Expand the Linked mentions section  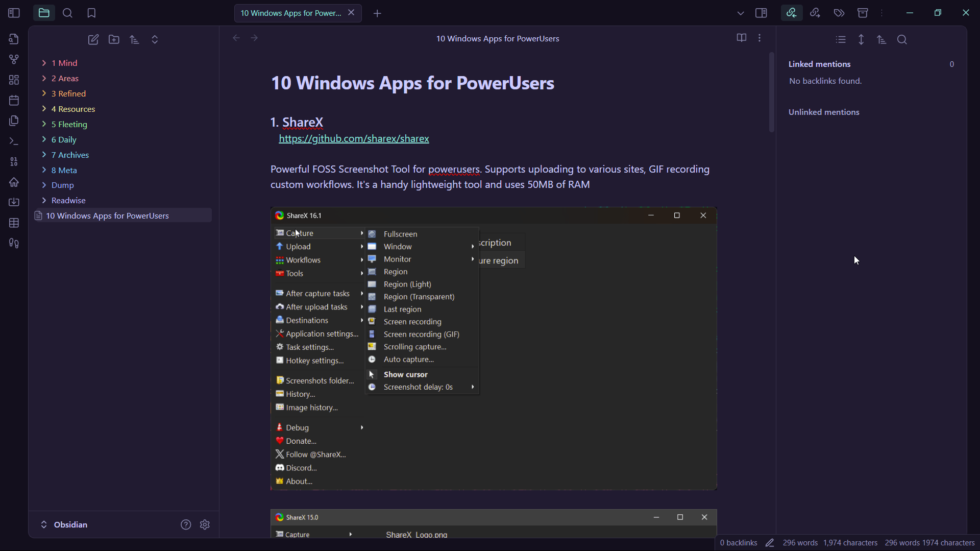819,64
